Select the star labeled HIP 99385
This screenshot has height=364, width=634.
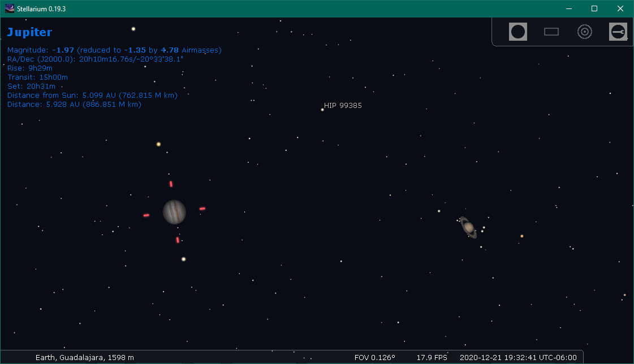[x=322, y=110]
